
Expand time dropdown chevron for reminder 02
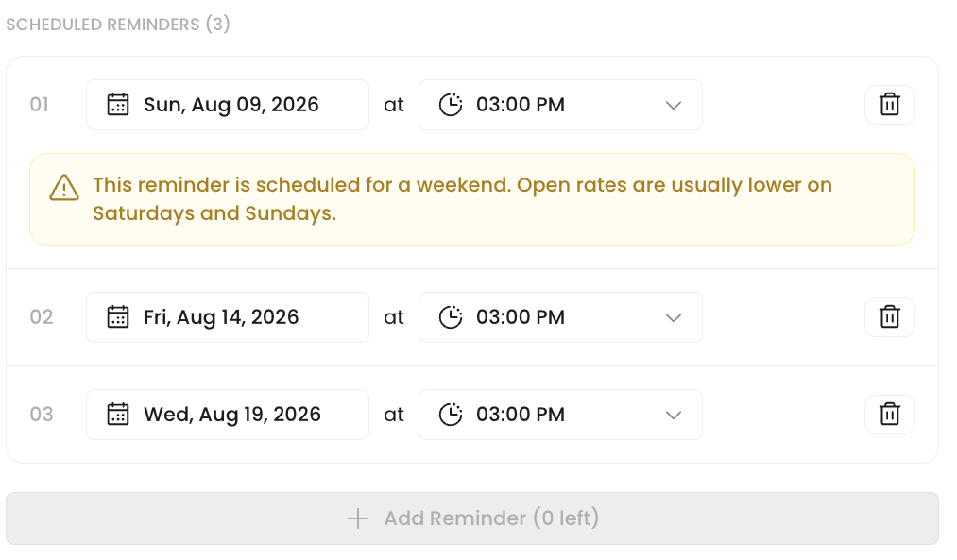click(674, 318)
